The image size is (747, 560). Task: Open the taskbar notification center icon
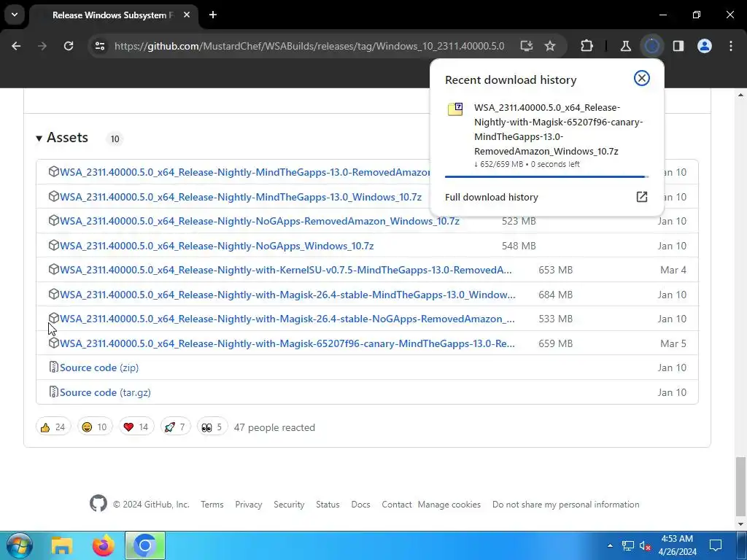coord(715,545)
